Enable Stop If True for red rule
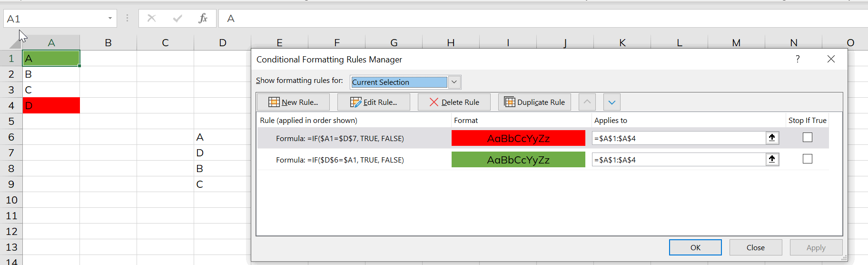Viewport: 868px width, 265px height. pos(807,137)
